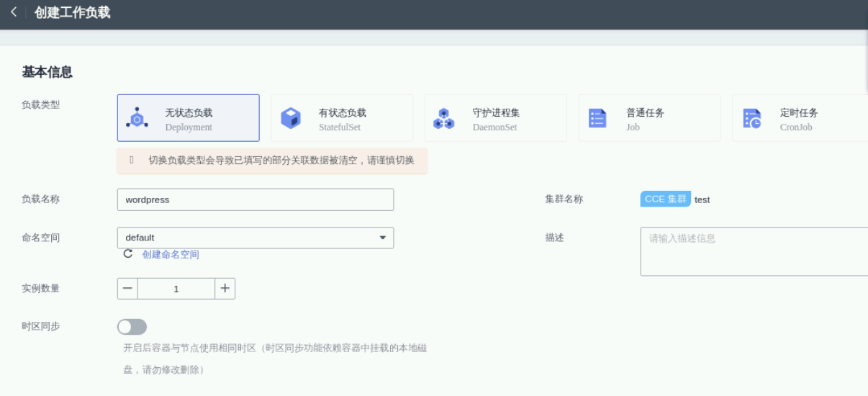Refresh the namespace list
Image resolution: width=868 pixels, height=396 pixels.
click(x=128, y=254)
